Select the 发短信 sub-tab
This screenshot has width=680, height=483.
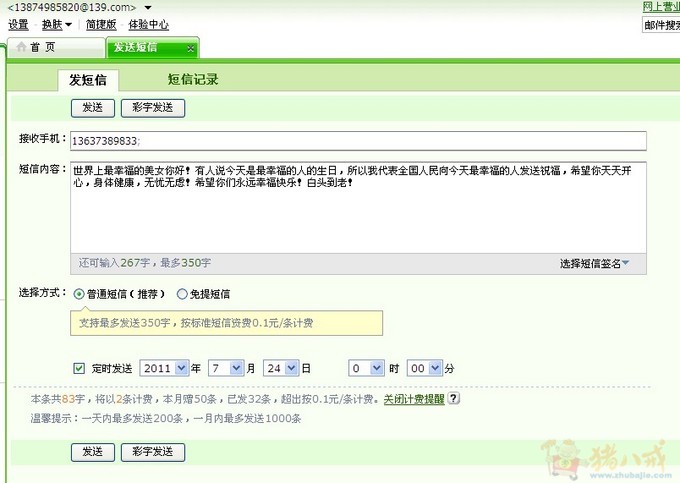88,80
